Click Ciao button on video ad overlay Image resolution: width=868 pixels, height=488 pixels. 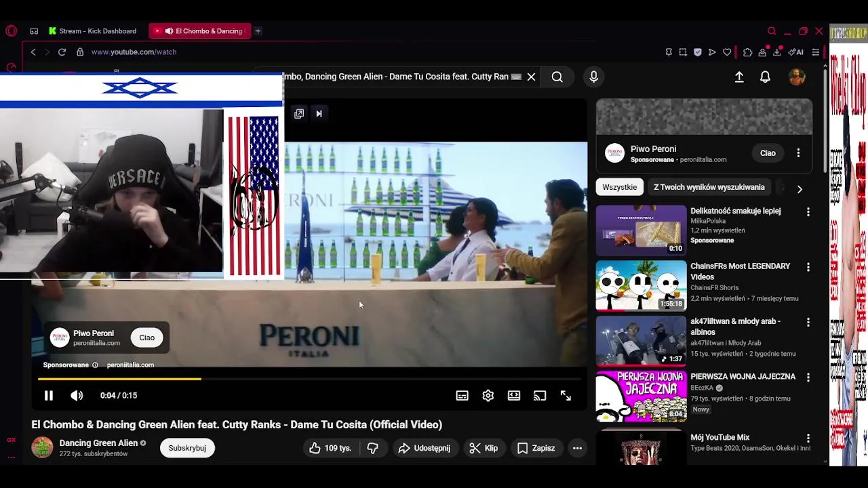(147, 338)
